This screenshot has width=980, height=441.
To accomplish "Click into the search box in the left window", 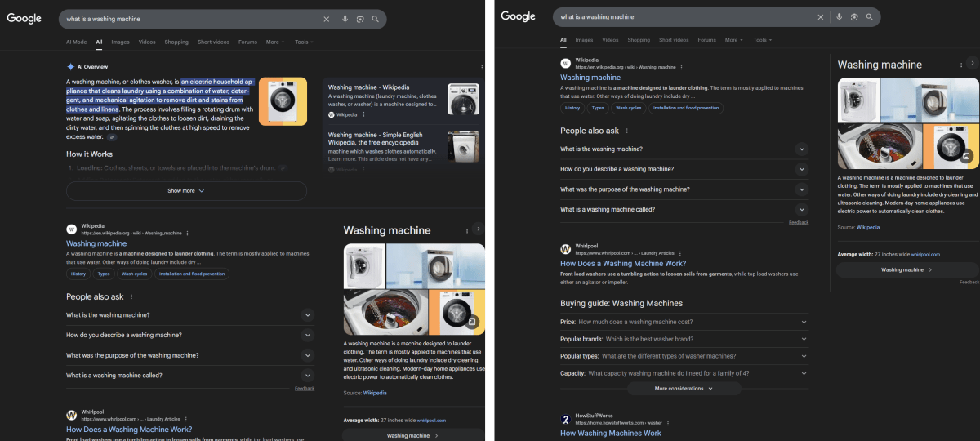I will (x=188, y=19).
